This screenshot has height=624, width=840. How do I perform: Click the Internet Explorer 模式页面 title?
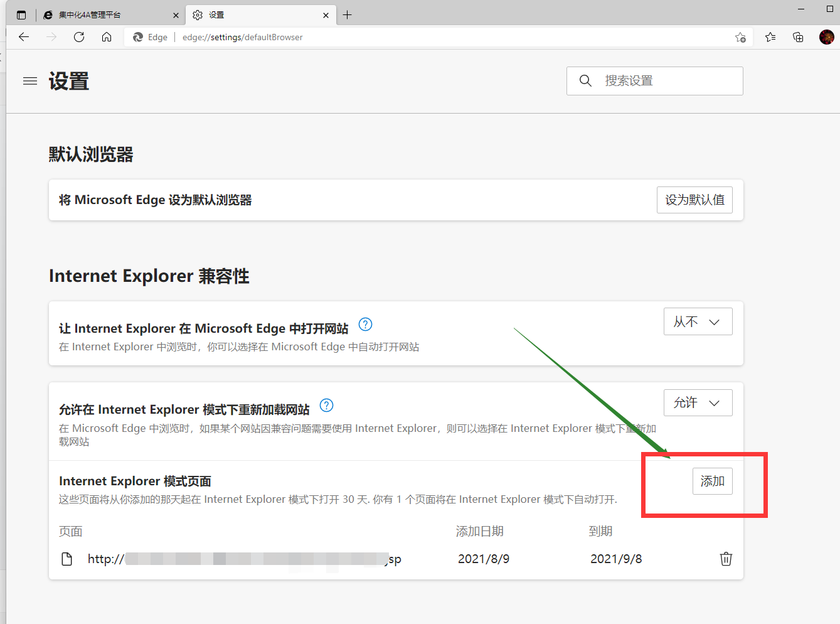coord(135,481)
